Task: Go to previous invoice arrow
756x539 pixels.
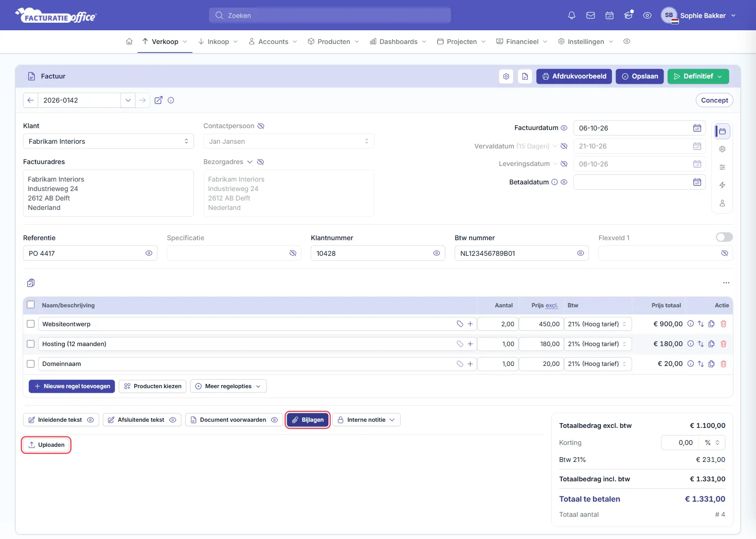Action: (x=31, y=100)
